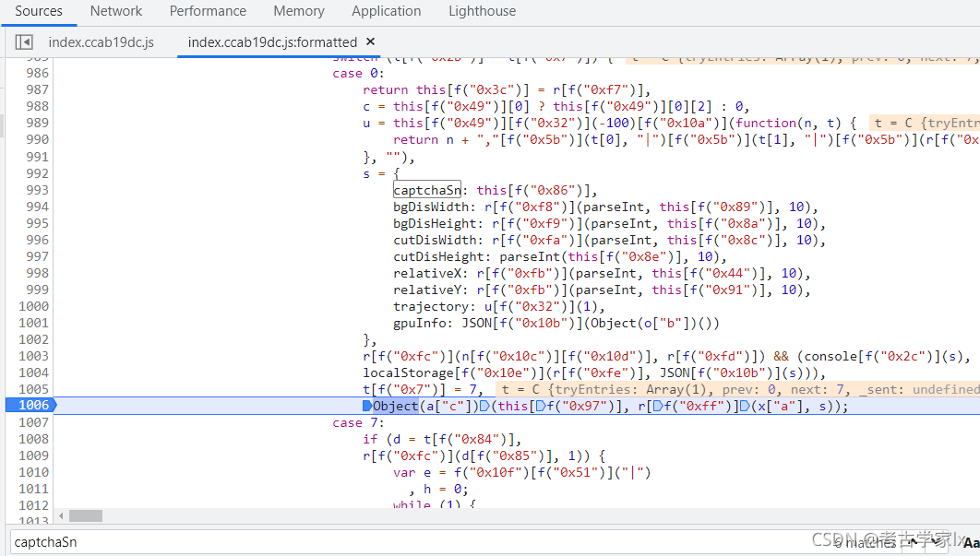The height and width of the screenshot is (556, 980).
Task: Toggle Match Case Aa in search bar
Action: tap(971, 543)
